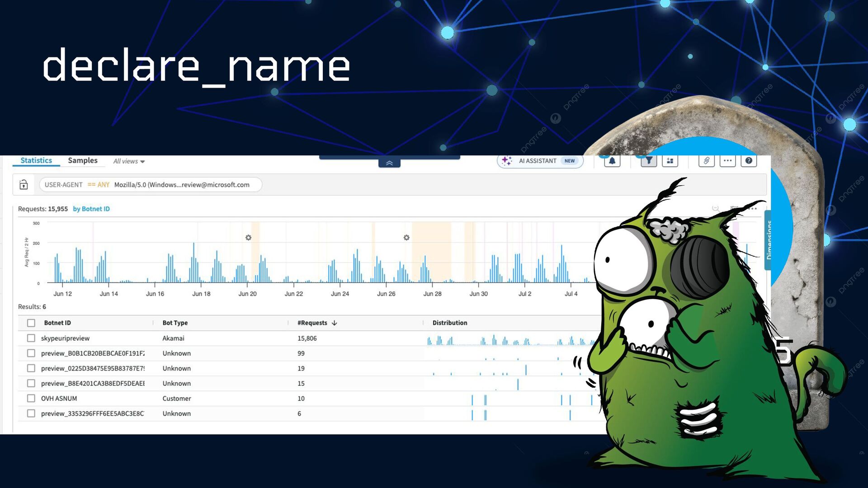Viewport: 868px width, 488px height.
Task: Click the chart annotation gear near Jun 26
Action: pos(406,238)
